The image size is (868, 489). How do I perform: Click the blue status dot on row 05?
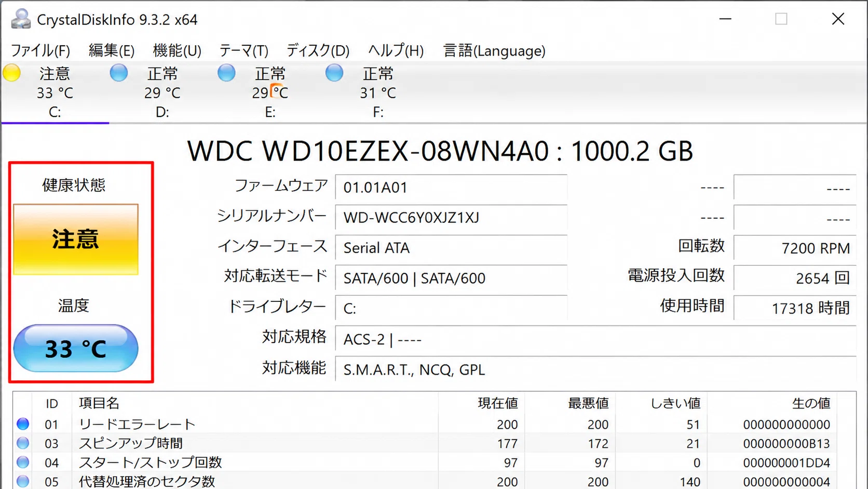coord(23,481)
